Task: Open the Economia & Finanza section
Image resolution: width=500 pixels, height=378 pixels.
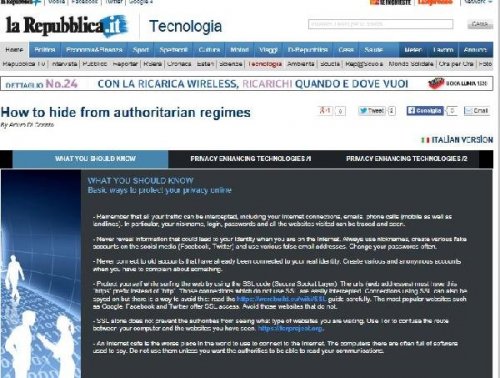Action: [94, 50]
